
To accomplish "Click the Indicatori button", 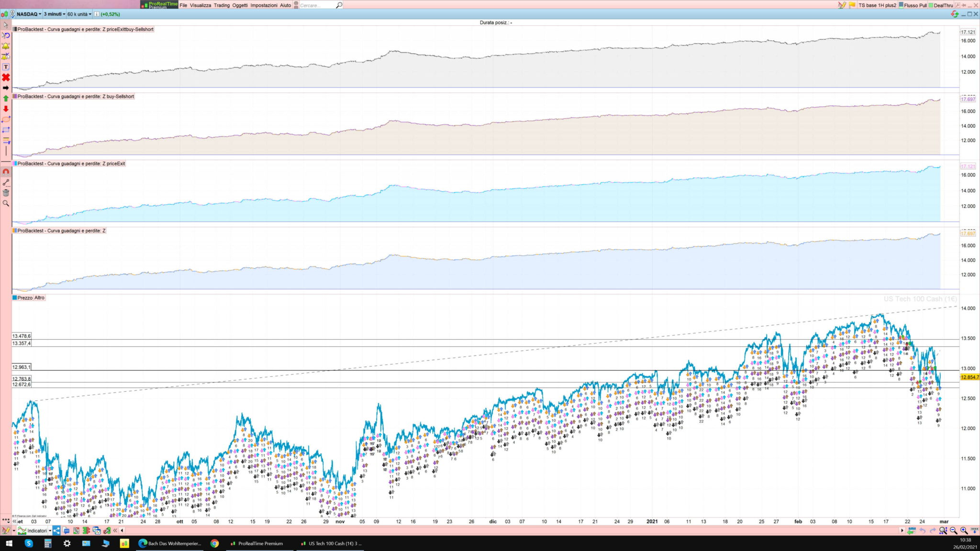I will 37,530.
